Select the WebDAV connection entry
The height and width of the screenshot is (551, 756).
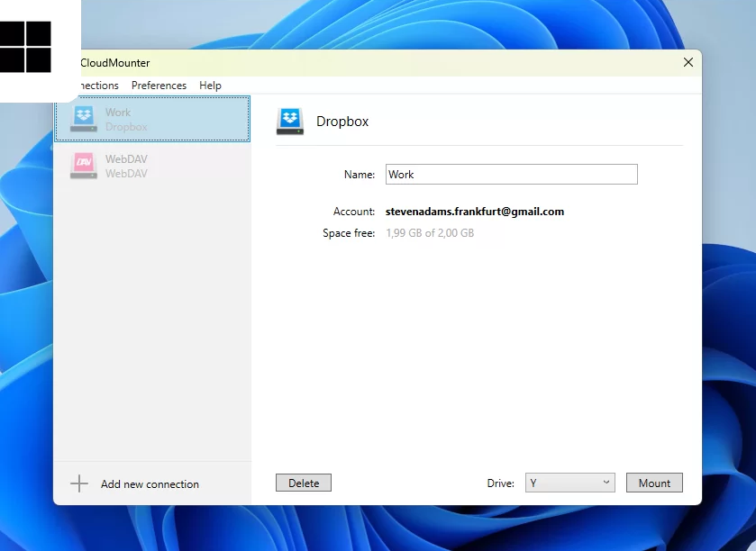click(152, 167)
